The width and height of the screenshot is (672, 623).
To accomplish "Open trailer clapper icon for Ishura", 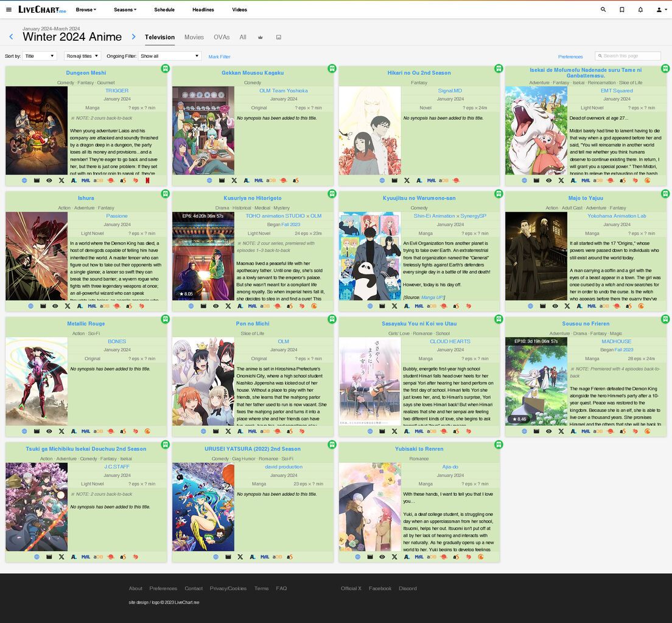I will point(43,306).
